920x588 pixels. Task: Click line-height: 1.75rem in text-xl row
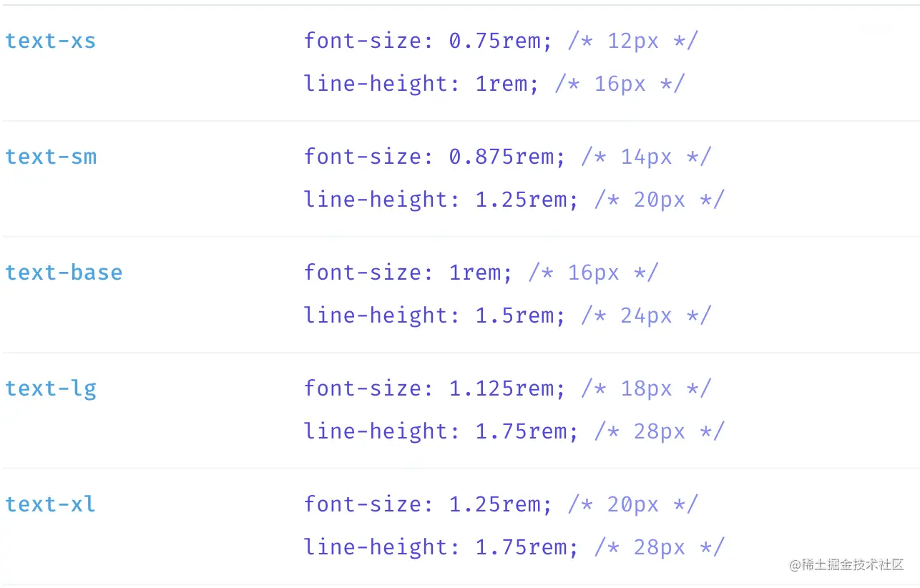pyautogui.click(x=441, y=547)
